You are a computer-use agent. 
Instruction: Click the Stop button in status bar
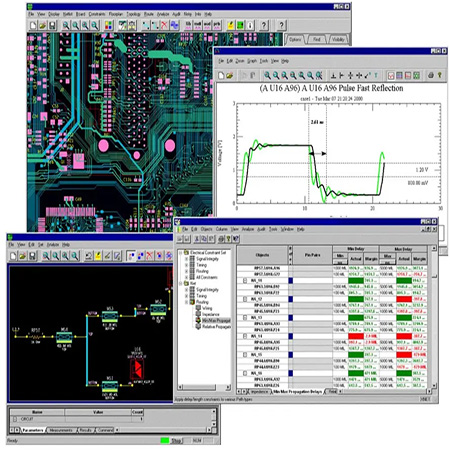(176, 441)
